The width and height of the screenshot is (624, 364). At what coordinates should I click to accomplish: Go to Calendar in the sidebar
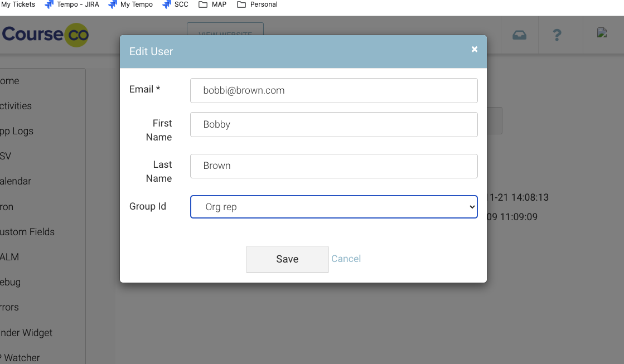click(x=16, y=181)
